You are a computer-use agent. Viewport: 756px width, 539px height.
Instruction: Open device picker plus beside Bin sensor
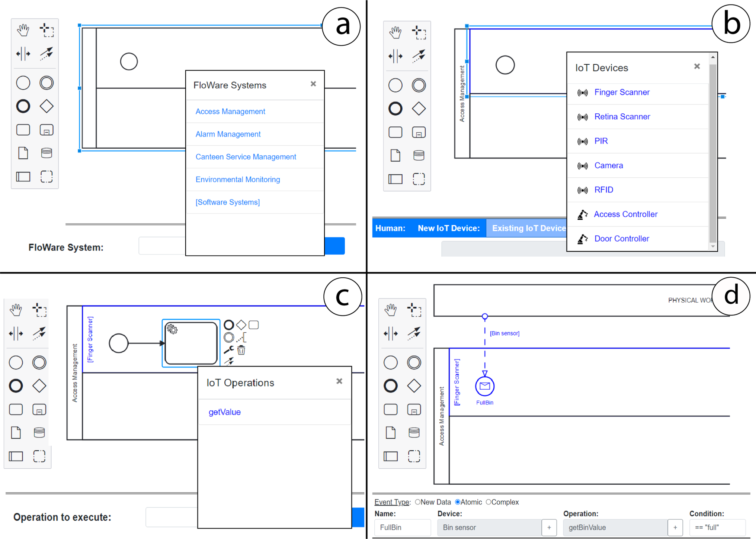click(x=549, y=527)
